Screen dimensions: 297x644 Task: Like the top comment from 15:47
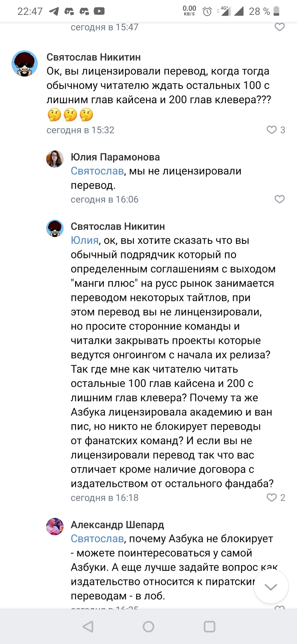point(280,27)
